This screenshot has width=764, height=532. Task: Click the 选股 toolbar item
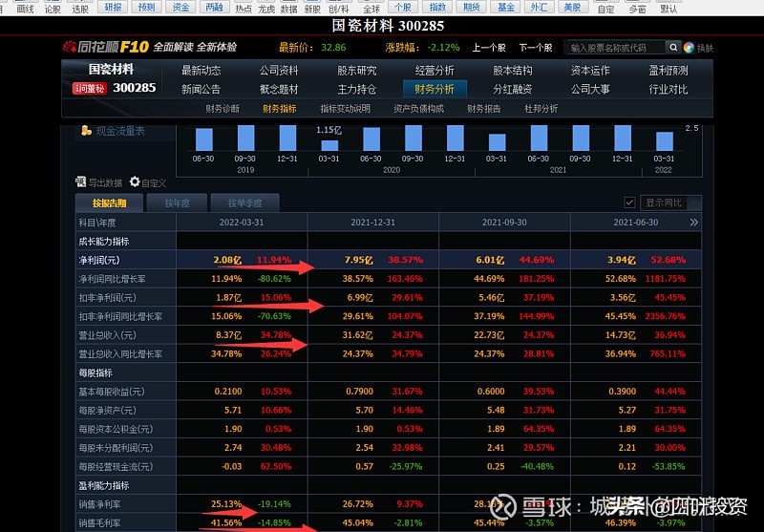point(80,9)
